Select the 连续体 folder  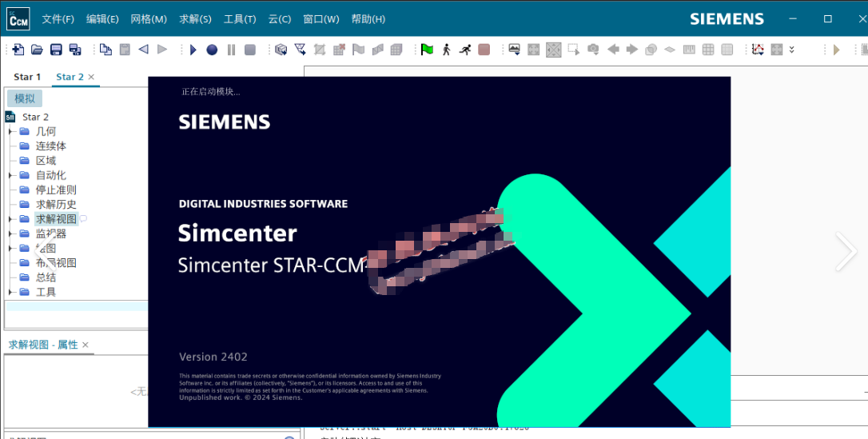pos(51,146)
